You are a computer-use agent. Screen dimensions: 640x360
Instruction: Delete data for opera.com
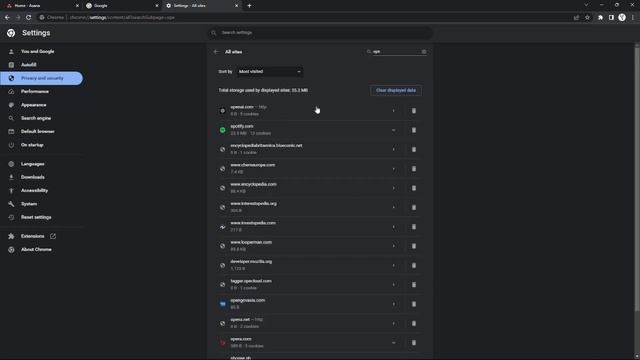point(413,343)
